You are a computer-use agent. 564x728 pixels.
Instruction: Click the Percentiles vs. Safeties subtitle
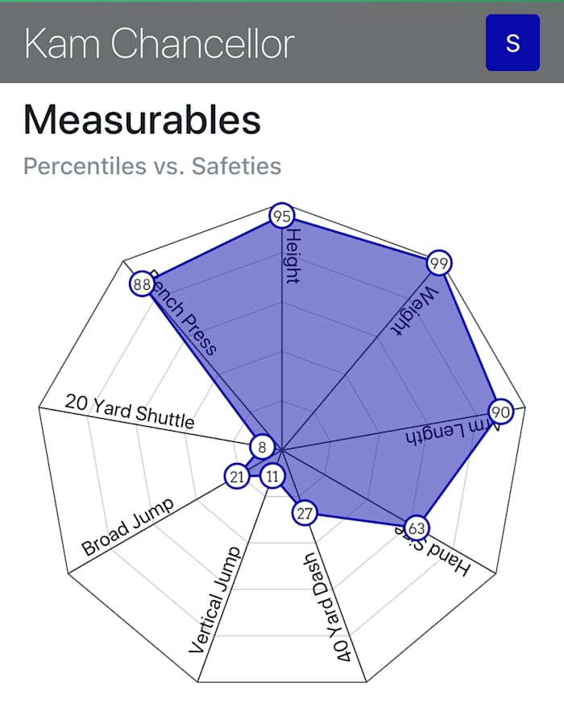click(152, 167)
